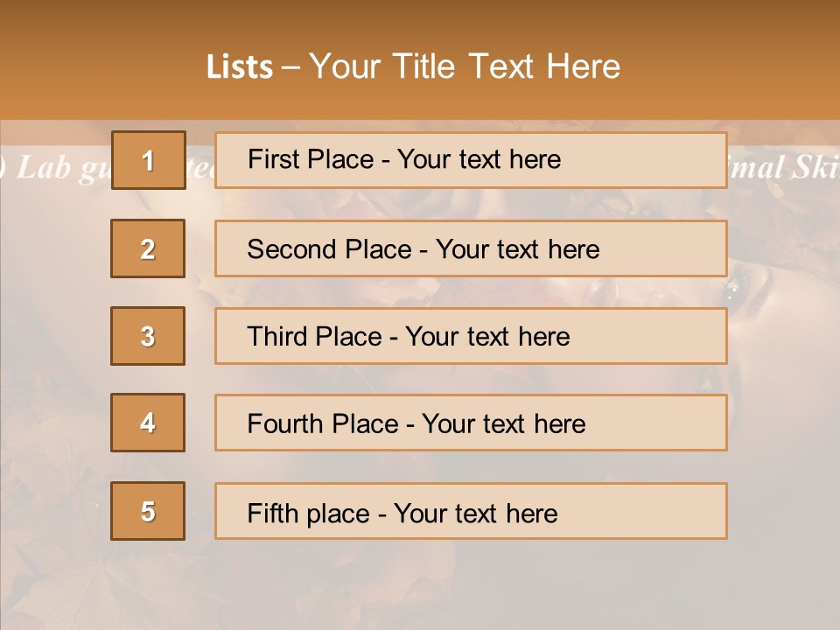Click the number 3 box
Image resolution: width=840 pixels, height=630 pixels.
[x=148, y=336]
